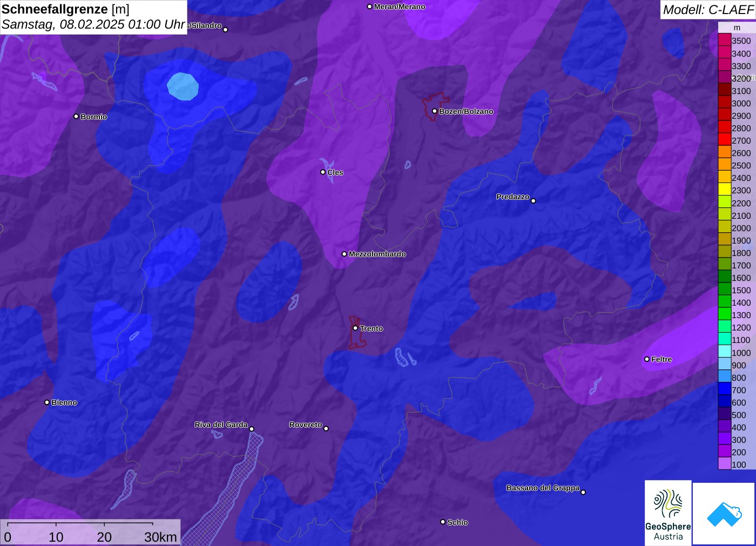
Task: Click the Meran/Merano marker dot
Action: pos(369,6)
